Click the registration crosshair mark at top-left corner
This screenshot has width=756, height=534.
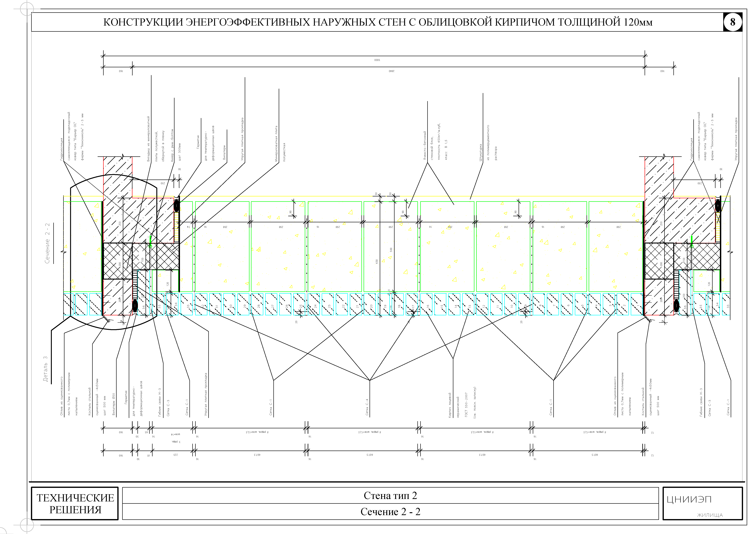tap(27, 9)
